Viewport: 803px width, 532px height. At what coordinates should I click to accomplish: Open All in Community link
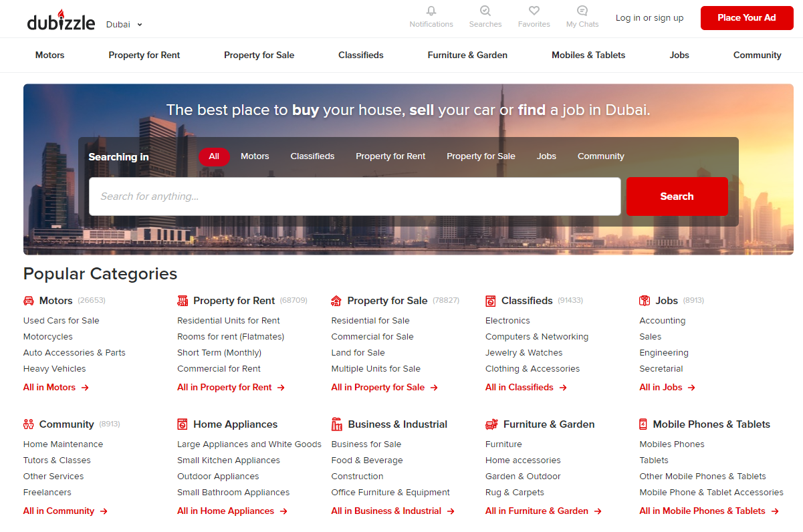click(66, 511)
